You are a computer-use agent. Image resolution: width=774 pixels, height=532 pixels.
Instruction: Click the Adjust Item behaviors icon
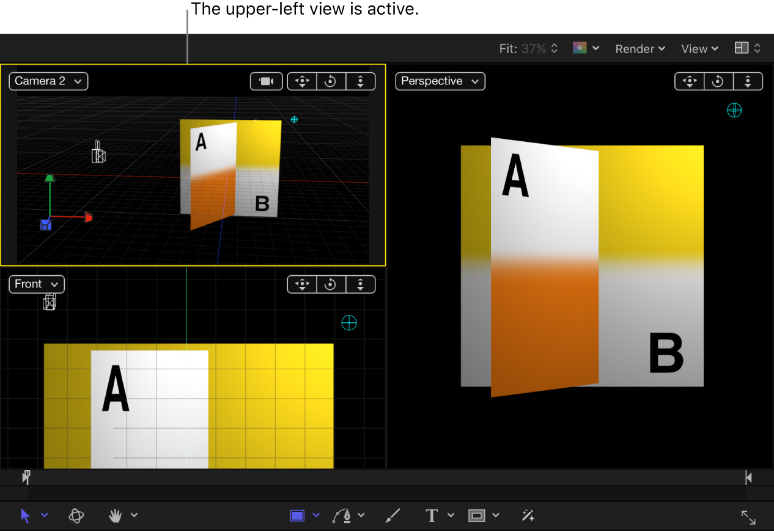tap(528, 515)
